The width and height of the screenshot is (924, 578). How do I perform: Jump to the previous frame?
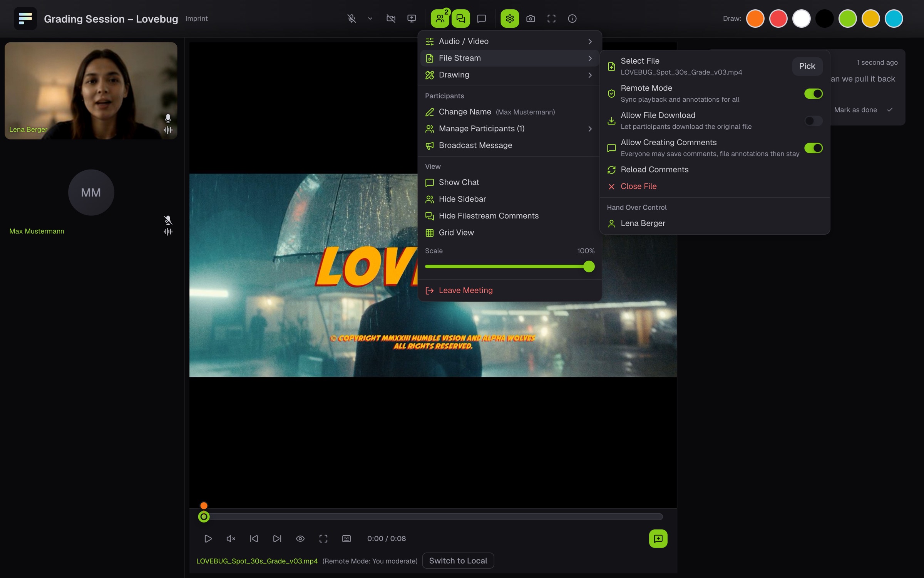point(254,538)
